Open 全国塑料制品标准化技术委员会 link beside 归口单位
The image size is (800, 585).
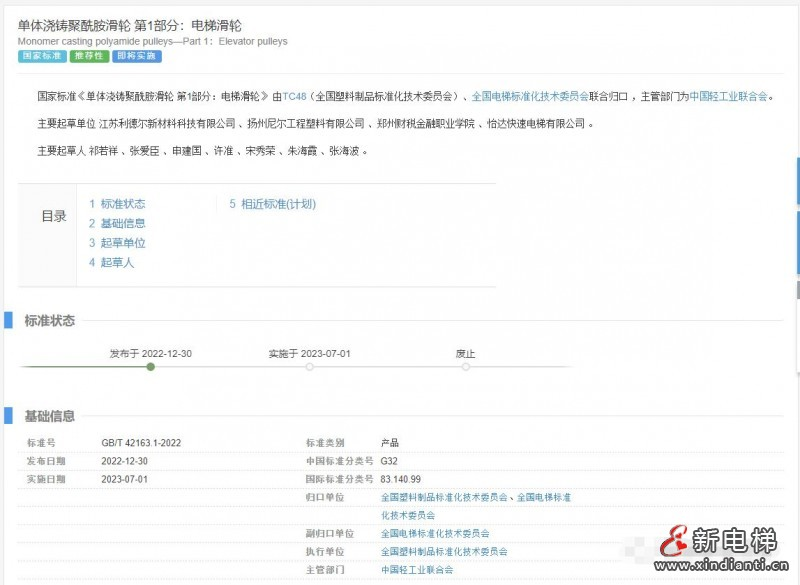point(444,496)
